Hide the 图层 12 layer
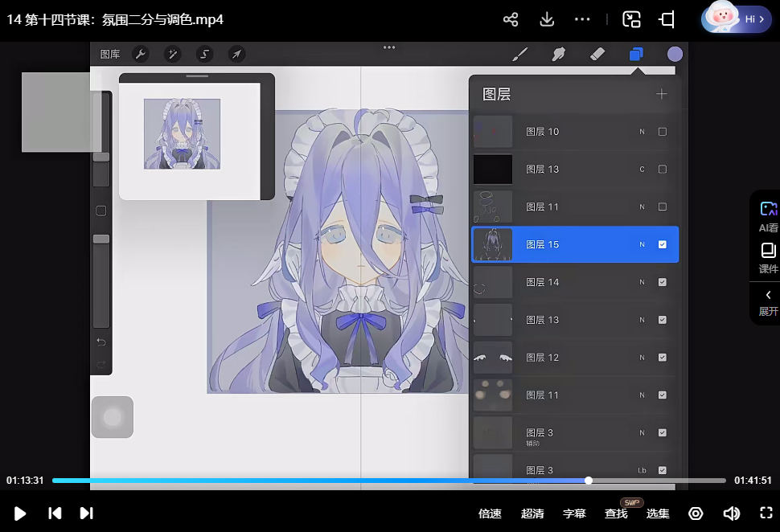 pos(663,358)
